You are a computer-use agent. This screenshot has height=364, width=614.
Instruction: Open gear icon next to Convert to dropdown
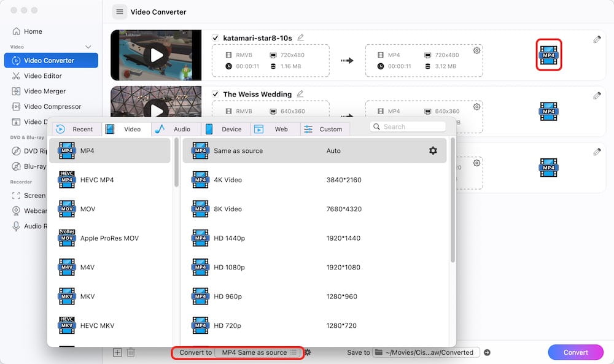(x=308, y=353)
